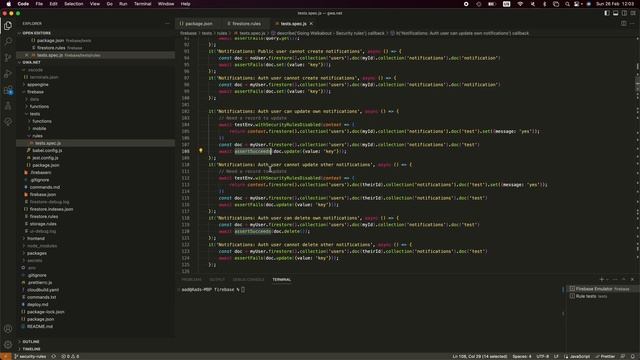Open the Manage gear in activity bar
The image size is (640, 360).
click(x=8, y=345)
